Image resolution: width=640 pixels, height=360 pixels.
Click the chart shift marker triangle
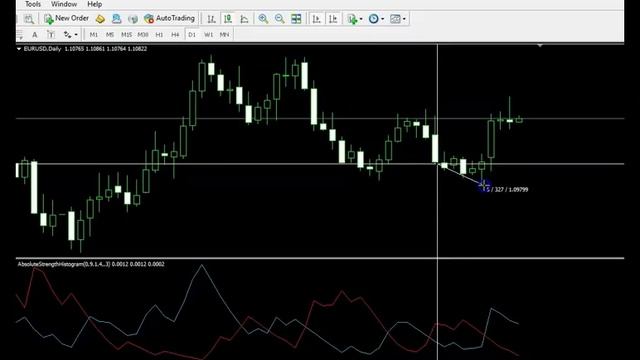pyautogui.click(x=540, y=45)
